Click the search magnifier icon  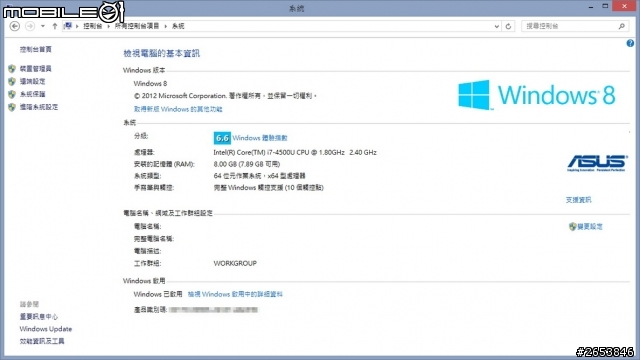coord(622,26)
